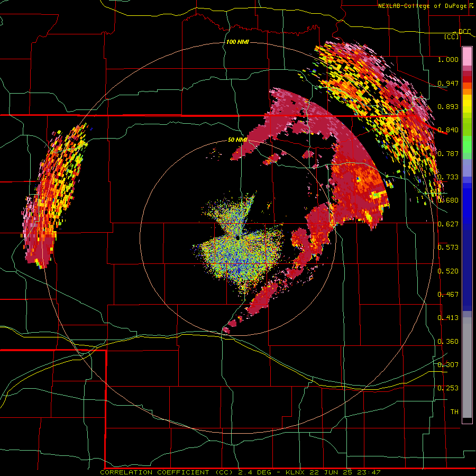Select the 0.467 scale label
This screenshot has height=476, width=476.
coord(448,295)
